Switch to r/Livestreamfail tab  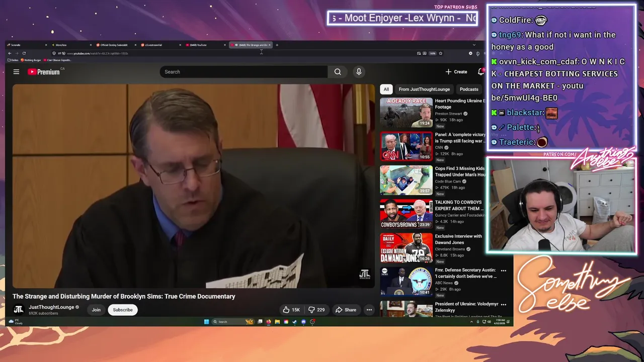[x=161, y=45]
